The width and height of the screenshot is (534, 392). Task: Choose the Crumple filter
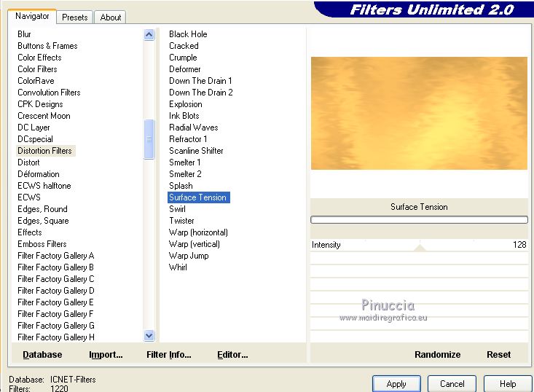[184, 58]
